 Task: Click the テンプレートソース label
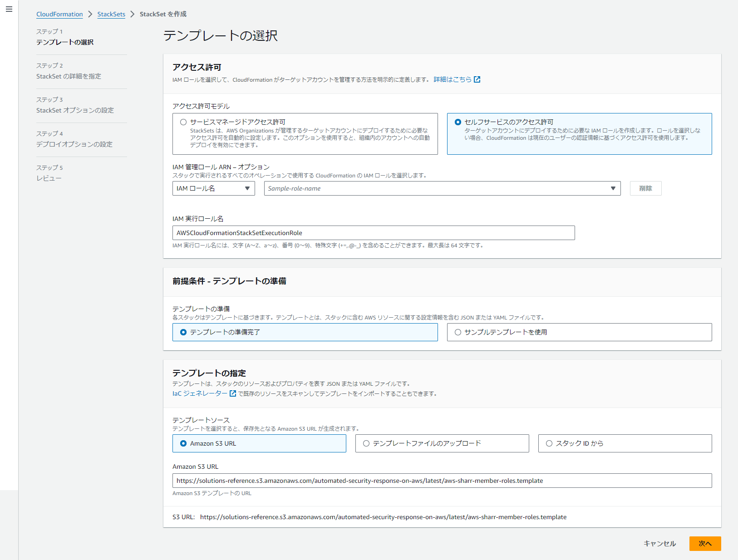point(201,420)
